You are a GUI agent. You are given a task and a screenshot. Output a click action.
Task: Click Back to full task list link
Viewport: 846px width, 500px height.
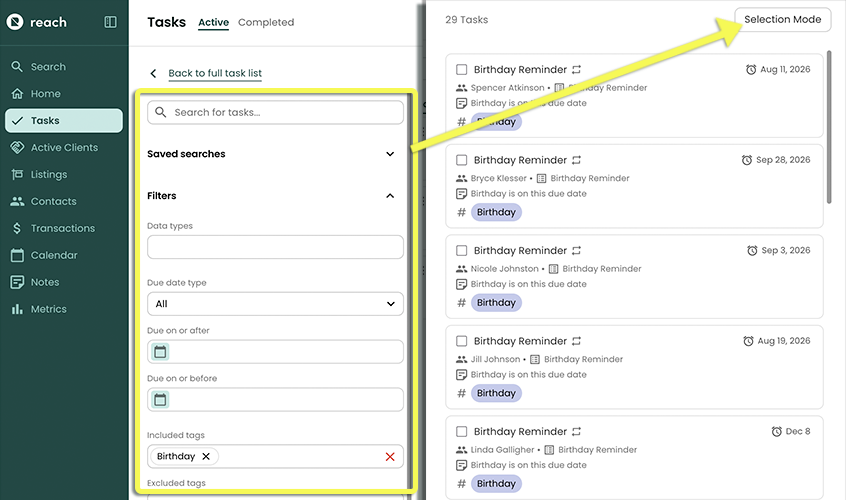click(214, 74)
